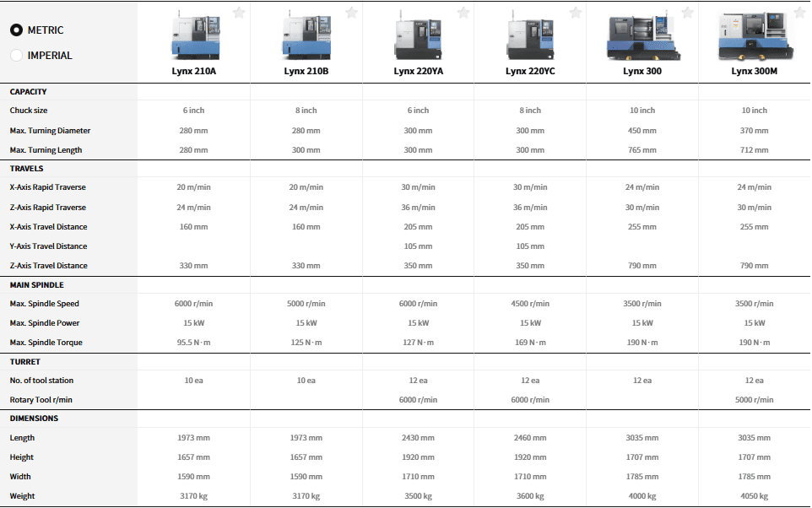Toggle favorite star on Lynx 220YC

click(x=576, y=13)
